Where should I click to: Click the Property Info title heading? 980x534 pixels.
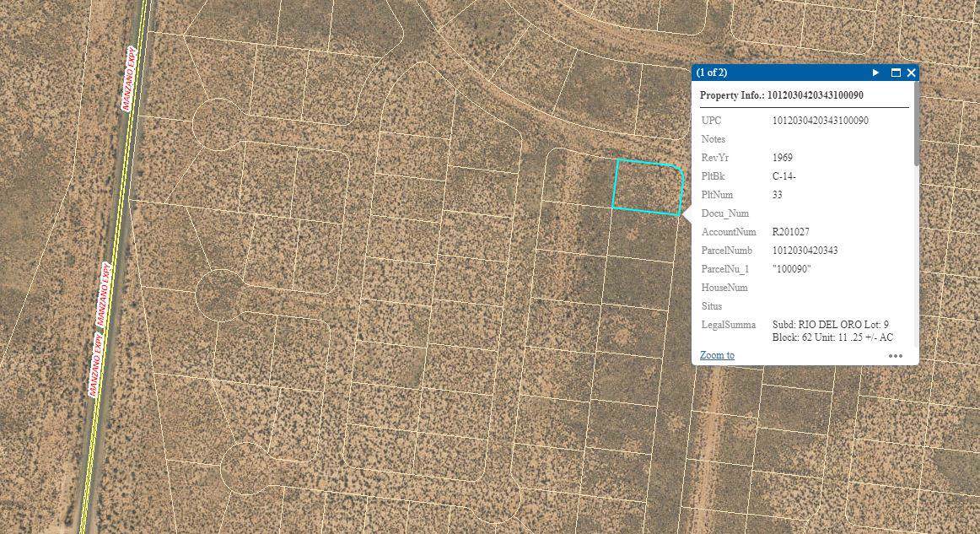[x=781, y=95]
